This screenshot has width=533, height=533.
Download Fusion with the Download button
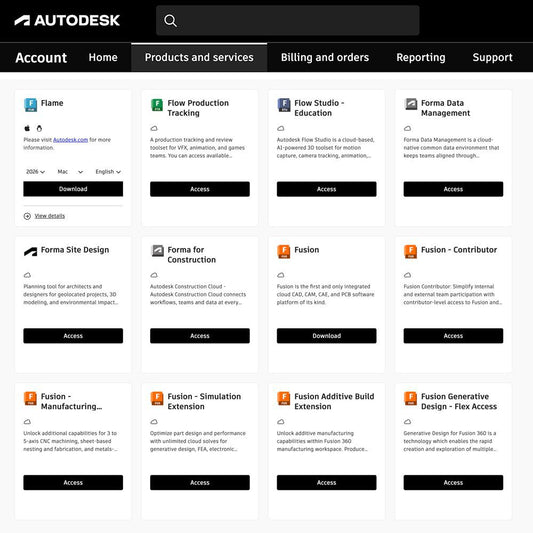pos(327,336)
